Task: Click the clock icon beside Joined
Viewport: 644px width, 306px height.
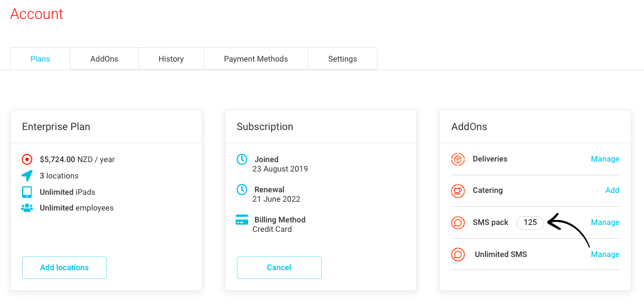Action: click(242, 160)
